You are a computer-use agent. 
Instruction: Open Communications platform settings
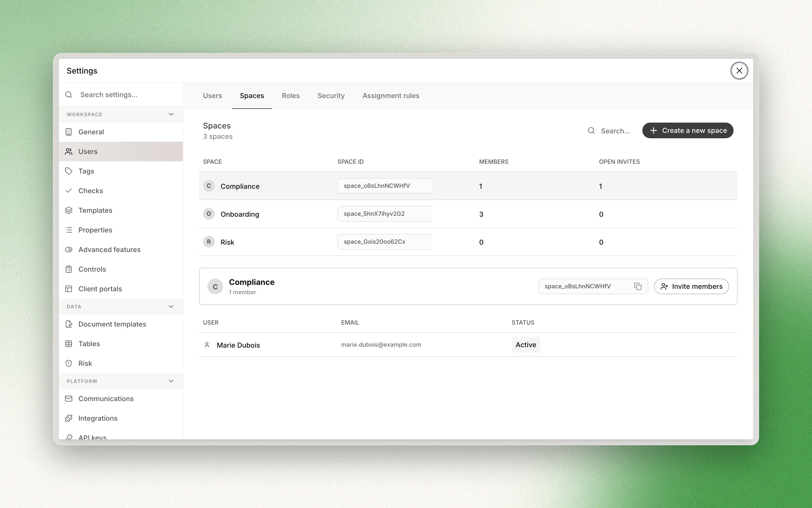click(x=121, y=399)
